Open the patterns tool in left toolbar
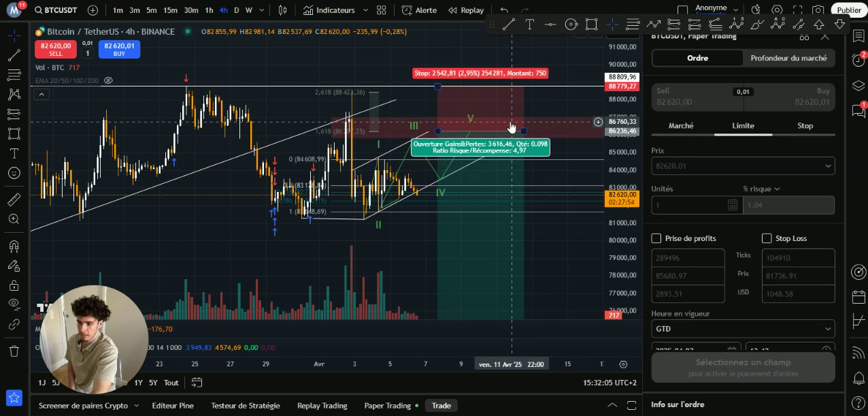Viewport: 868px width, 416px height. [14, 94]
